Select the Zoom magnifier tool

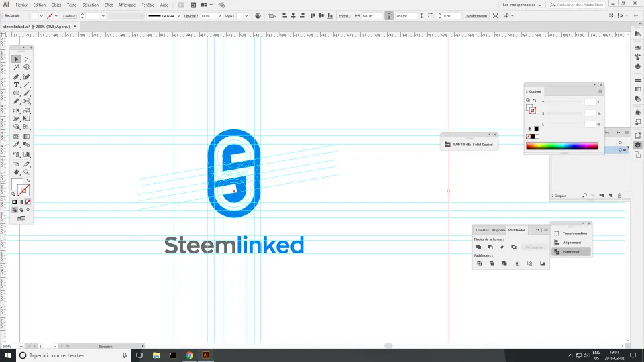[27, 172]
